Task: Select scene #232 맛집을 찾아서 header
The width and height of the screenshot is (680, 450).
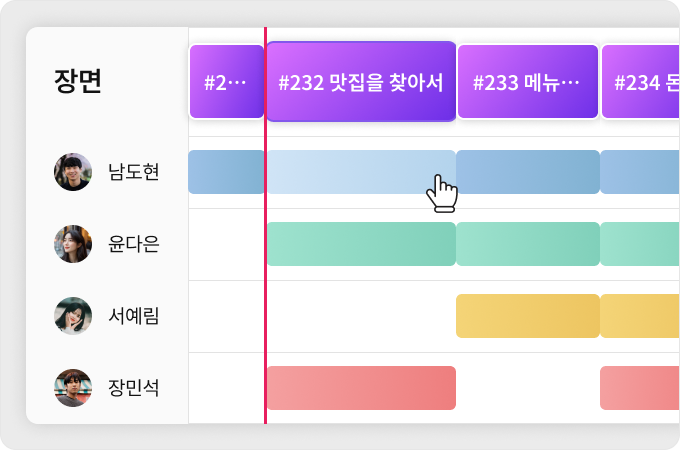Action: (361, 82)
